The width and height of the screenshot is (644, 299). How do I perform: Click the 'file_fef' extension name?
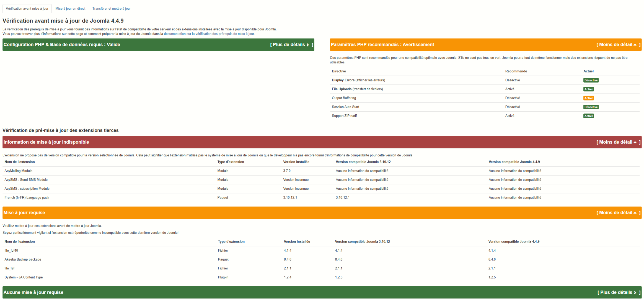[x=9, y=268]
